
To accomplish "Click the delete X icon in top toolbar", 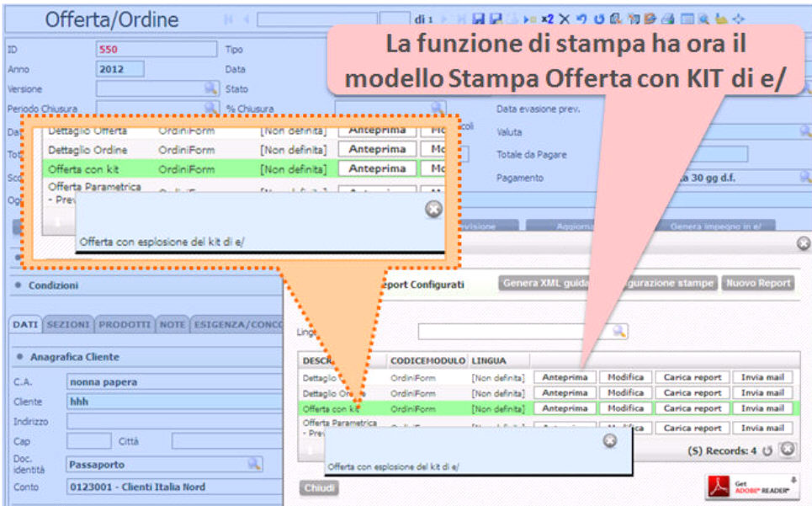I will coord(564,19).
